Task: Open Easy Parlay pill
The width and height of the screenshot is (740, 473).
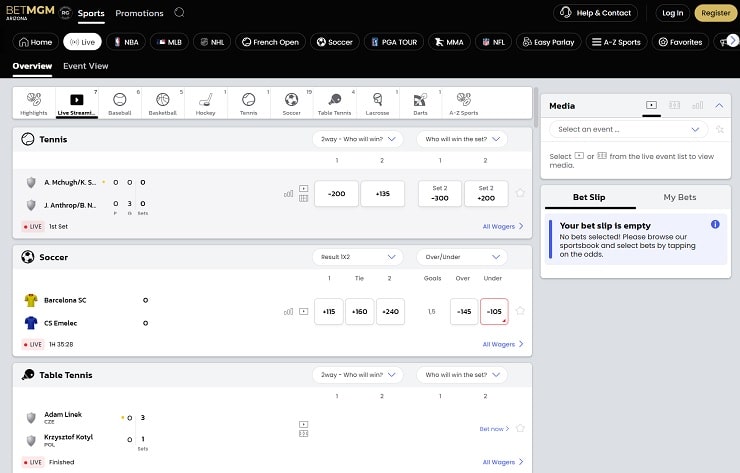Action: [548, 42]
